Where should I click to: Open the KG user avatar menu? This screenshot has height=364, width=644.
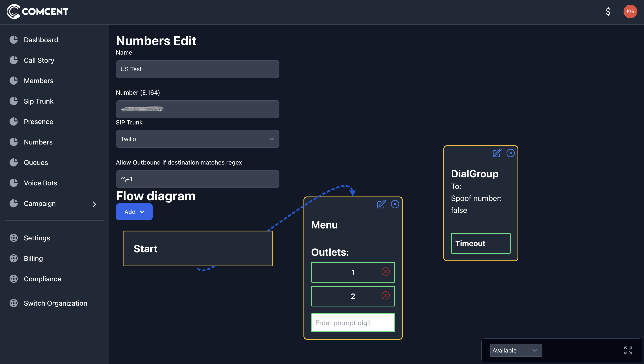(x=630, y=12)
